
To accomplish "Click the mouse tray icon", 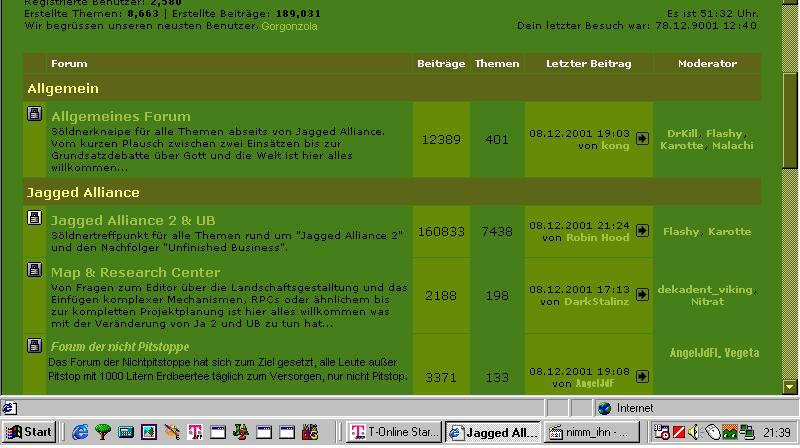I will 712,432.
